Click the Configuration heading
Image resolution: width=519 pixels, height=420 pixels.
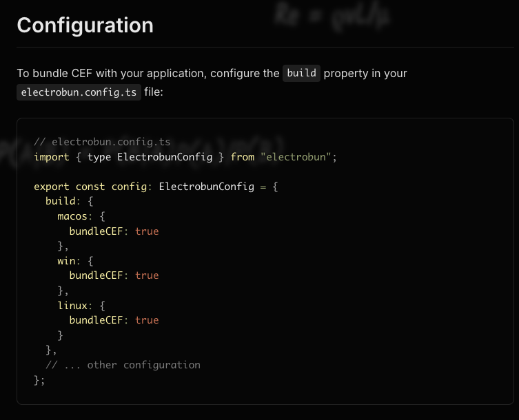[85, 25]
